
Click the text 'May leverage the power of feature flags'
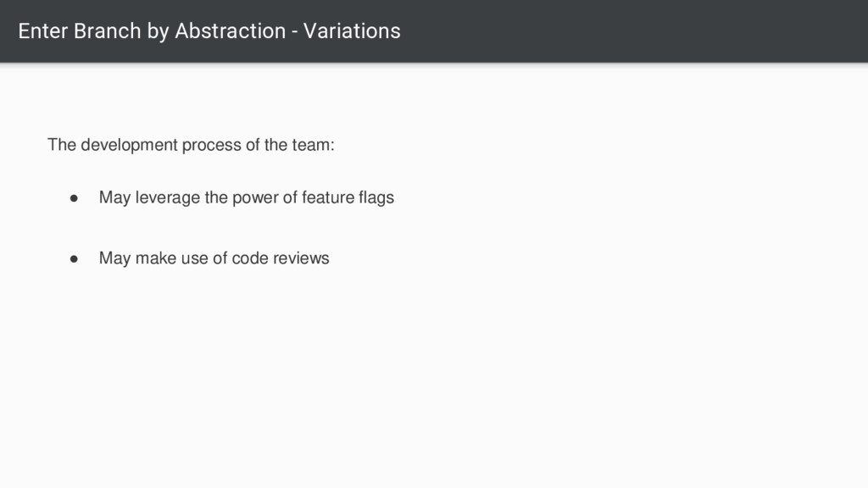point(247,197)
